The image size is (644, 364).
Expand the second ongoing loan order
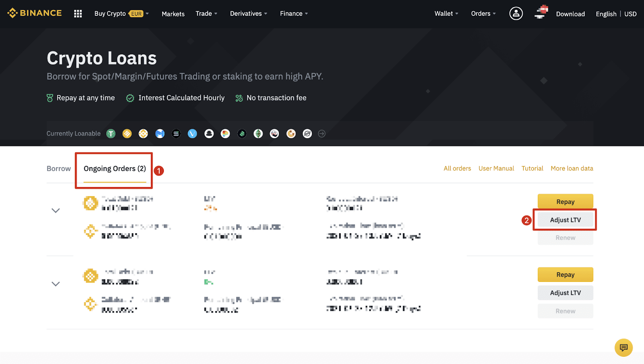pos(56,284)
